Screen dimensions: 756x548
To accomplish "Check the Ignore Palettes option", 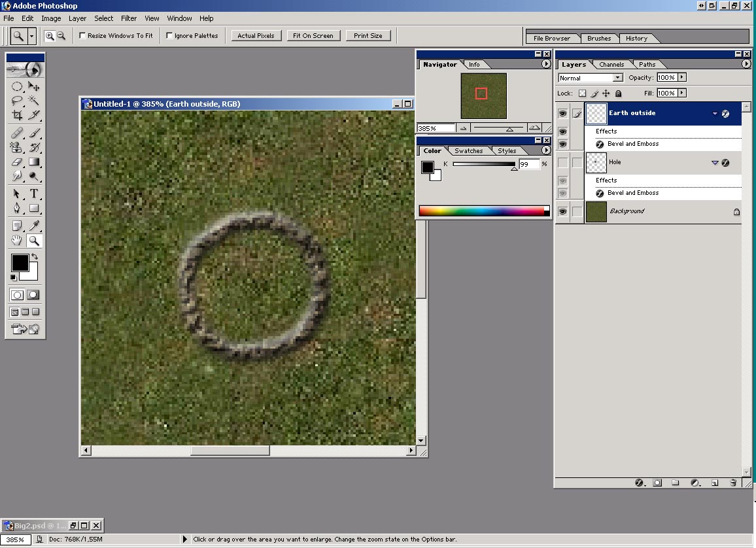I will 169,36.
